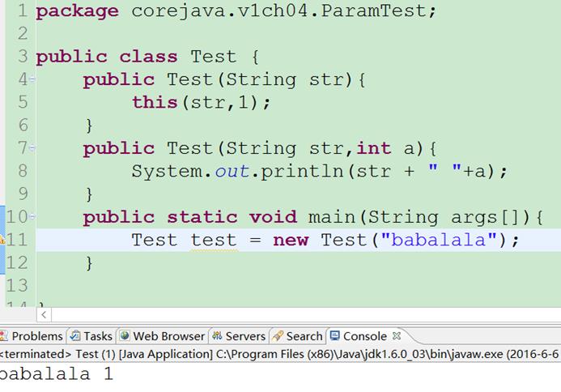Image resolution: width=561 pixels, height=392 pixels.
Task: Click the italic out field on line 8
Action: click(x=232, y=171)
